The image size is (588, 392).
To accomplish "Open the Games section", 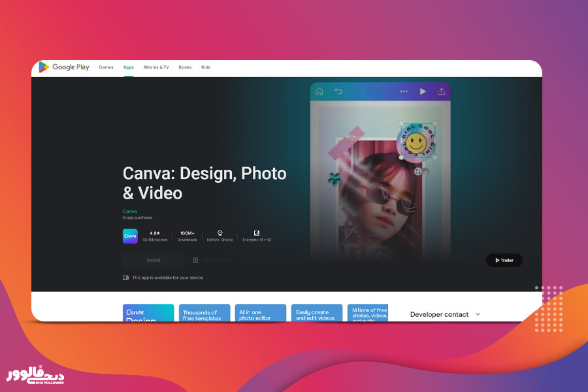I will click(x=106, y=67).
